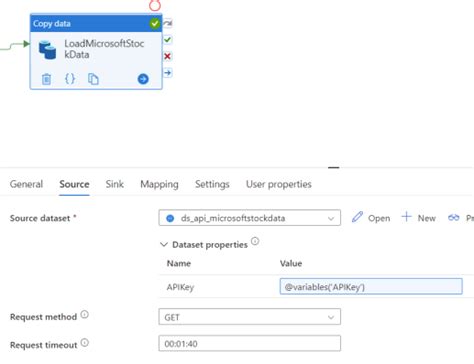Select the Upon Success green check connector
Viewport: 474px width, 364px height.
coord(168,40)
